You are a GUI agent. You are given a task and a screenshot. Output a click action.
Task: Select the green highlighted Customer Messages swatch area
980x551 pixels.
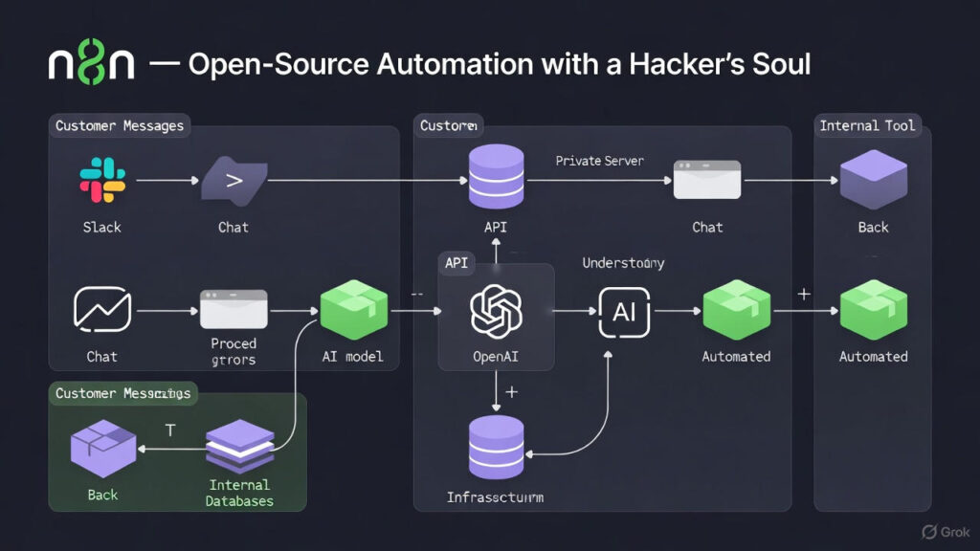123,393
